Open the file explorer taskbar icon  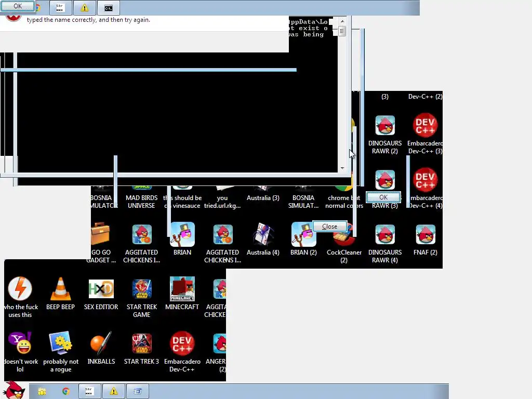click(x=42, y=392)
